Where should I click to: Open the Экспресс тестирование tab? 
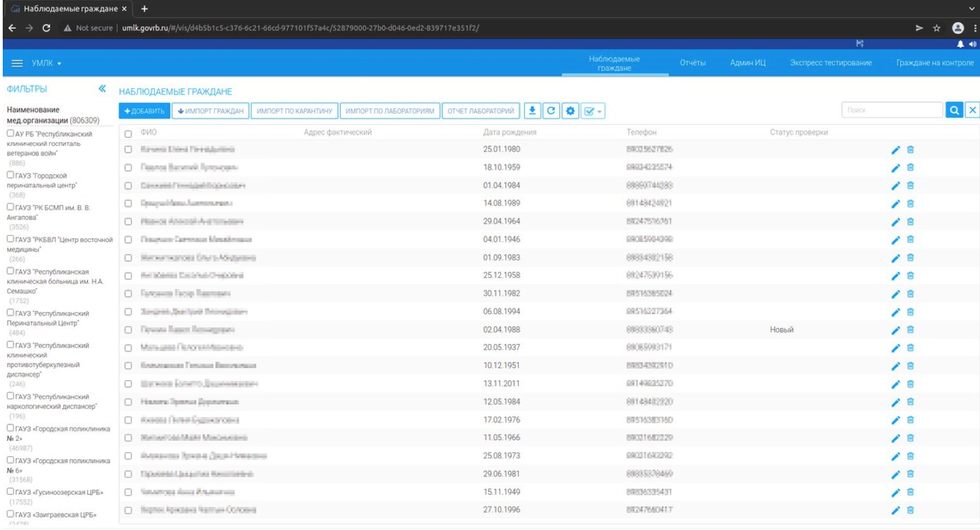pyautogui.click(x=830, y=63)
